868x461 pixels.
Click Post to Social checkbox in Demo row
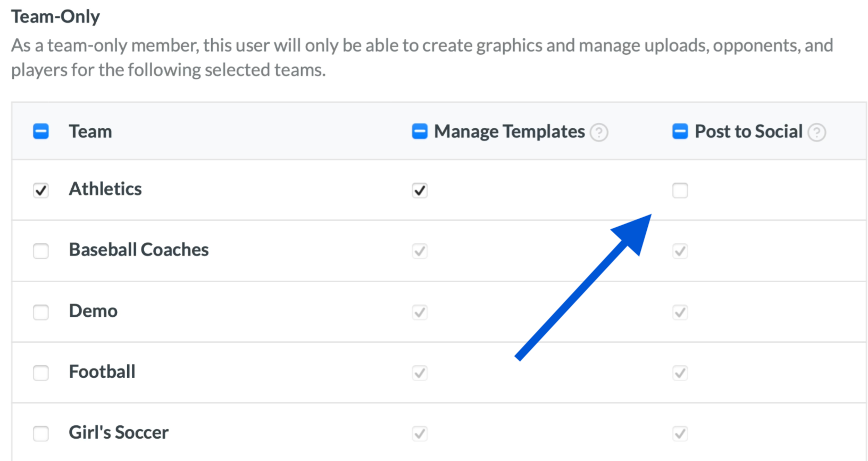click(x=680, y=312)
